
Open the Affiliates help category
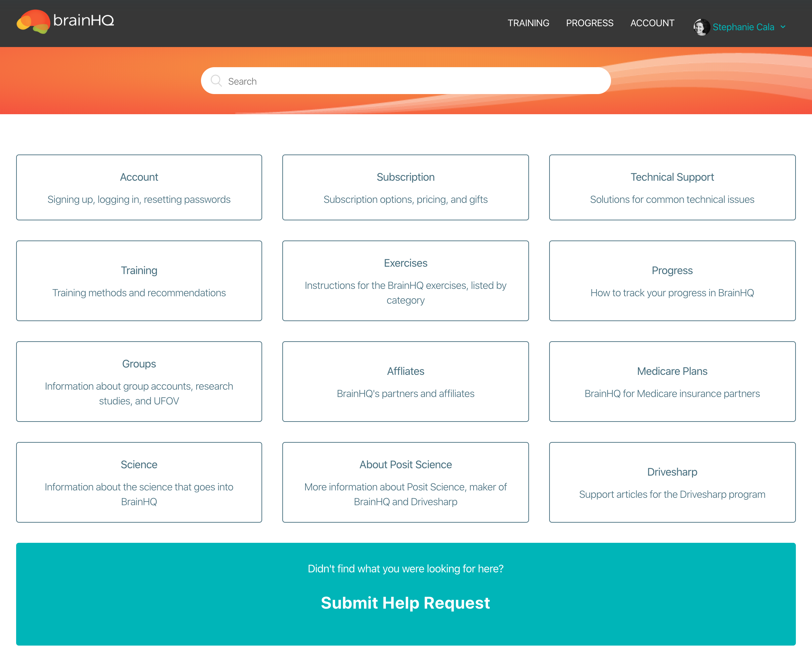pyautogui.click(x=405, y=382)
